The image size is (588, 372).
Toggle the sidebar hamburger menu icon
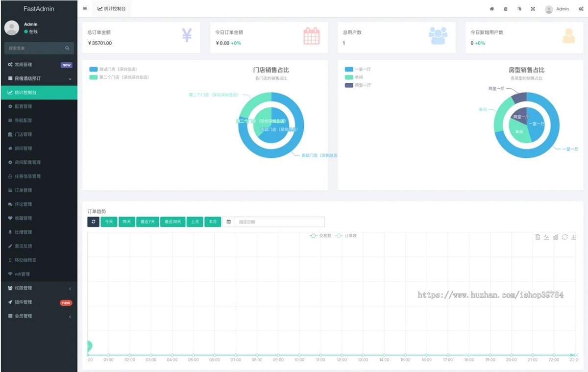pos(85,9)
